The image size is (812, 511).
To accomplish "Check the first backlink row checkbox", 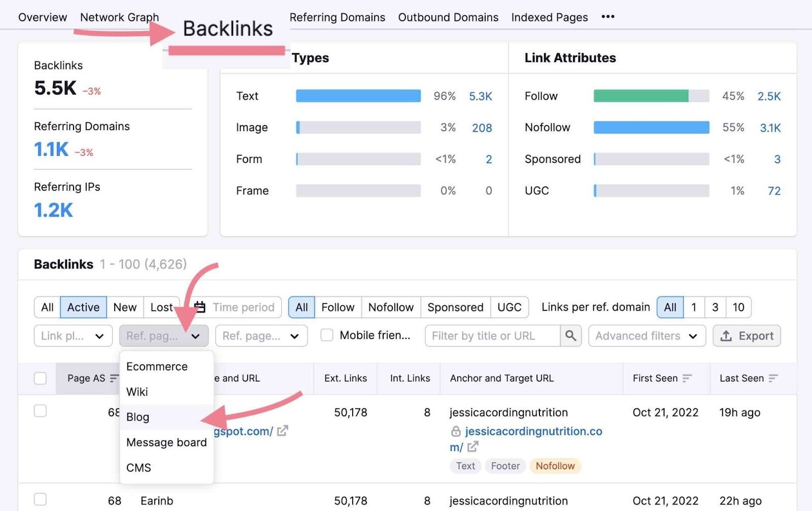I will click(x=40, y=411).
